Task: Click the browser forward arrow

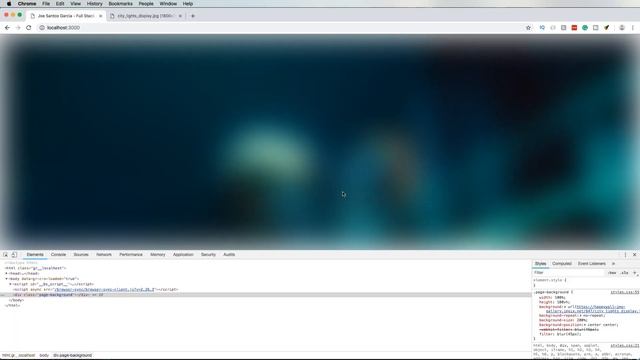Action: coord(18,28)
